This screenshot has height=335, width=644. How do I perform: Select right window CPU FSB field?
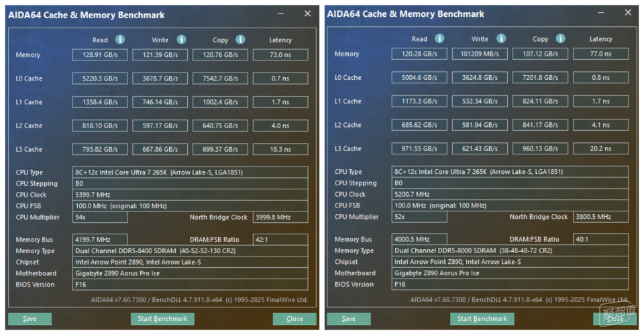tap(510, 205)
